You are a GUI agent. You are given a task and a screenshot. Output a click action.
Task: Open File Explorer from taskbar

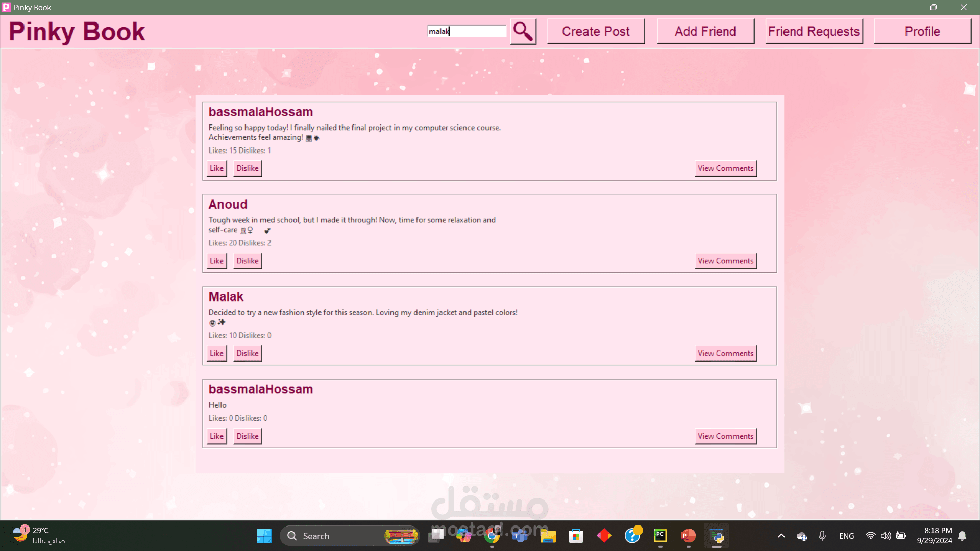click(548, 536)
